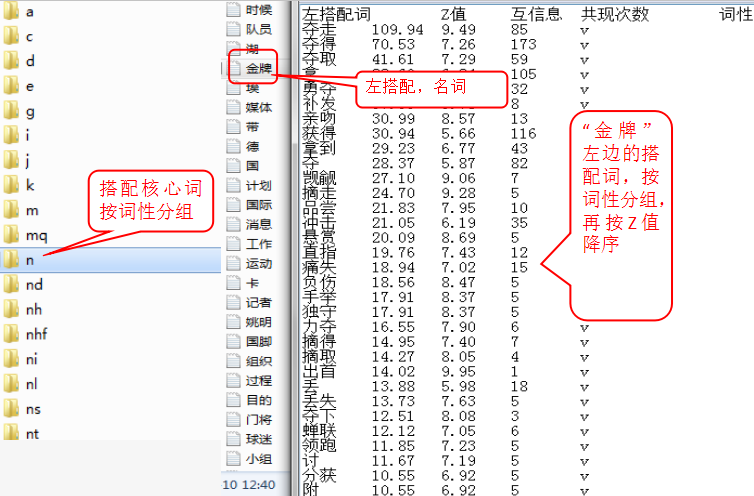Screen dimensions: 754x496
Task: Select the folder icon named 'a'
Action: click(11, 12)
